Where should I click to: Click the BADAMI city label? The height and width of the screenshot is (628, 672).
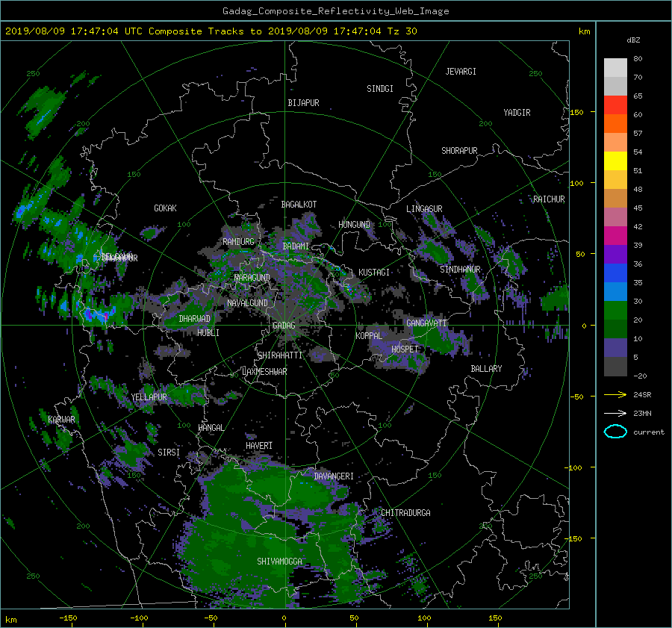[296, 246]
